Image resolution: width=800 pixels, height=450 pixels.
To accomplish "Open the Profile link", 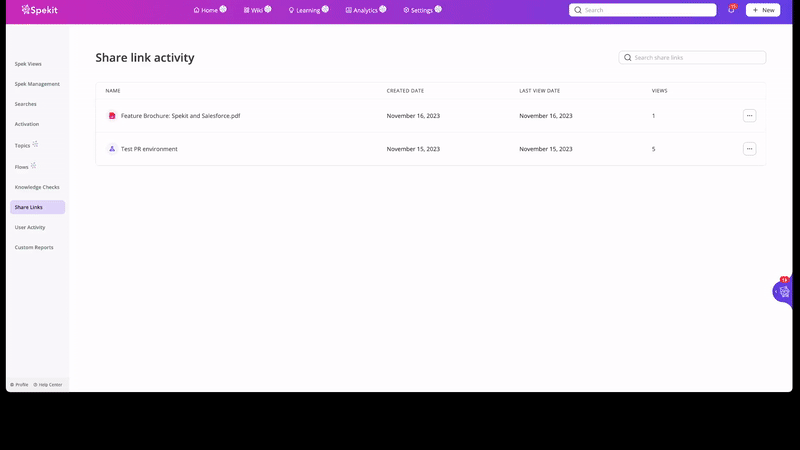I will tap(19, 385).
